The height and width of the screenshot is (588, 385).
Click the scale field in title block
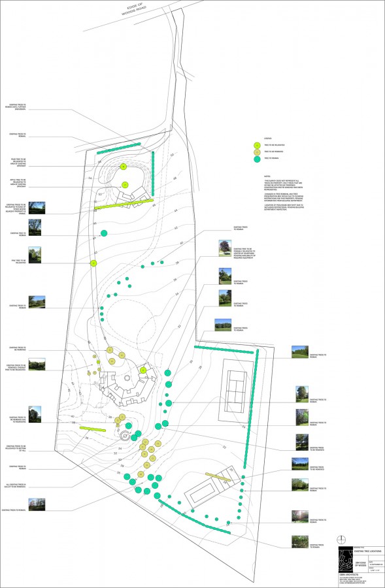click(x=376, y=569)
